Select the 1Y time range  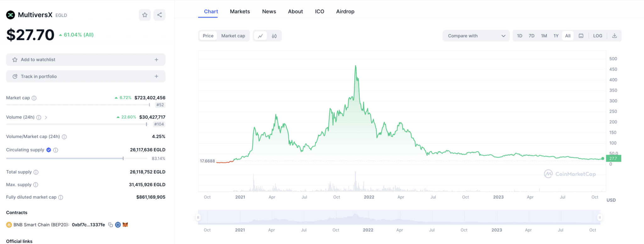click(556, 36)
